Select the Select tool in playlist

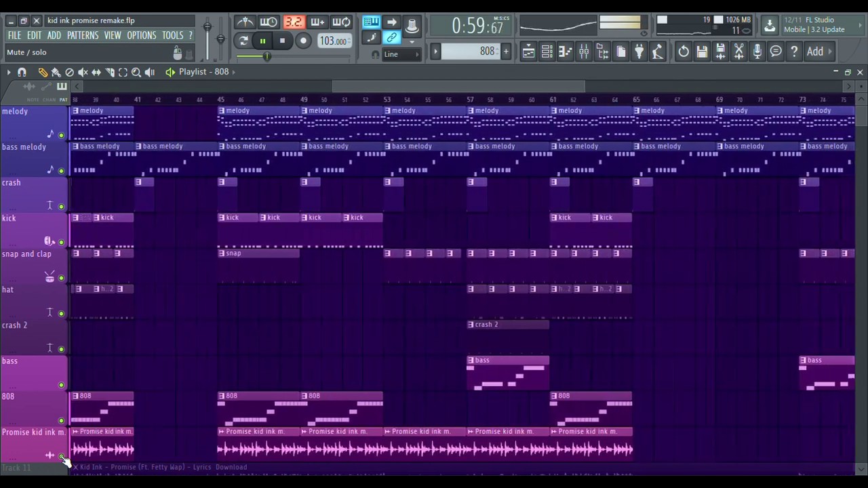click(x=123, y=72)
